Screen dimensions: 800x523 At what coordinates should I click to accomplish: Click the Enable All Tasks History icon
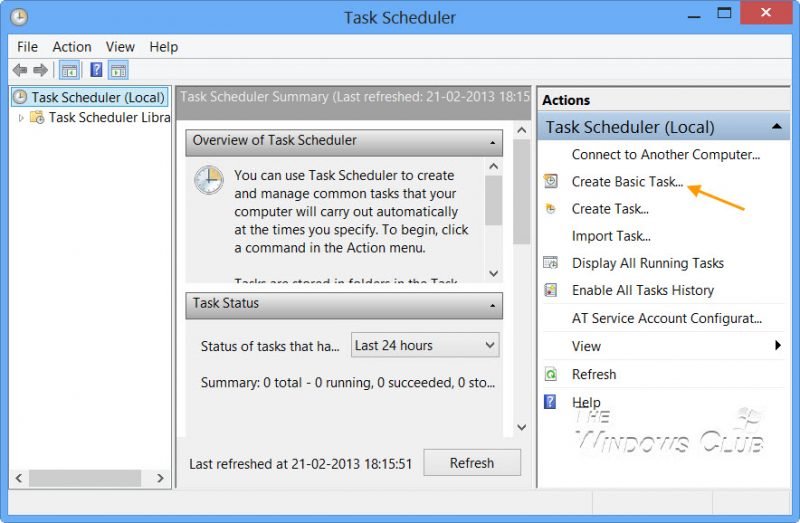click(x=551, y=290)
